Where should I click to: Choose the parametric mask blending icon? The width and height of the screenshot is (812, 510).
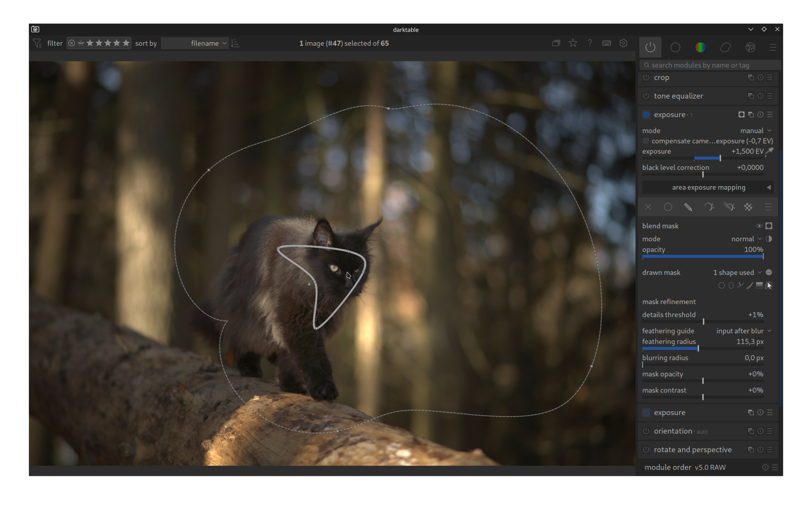(708, 207)
